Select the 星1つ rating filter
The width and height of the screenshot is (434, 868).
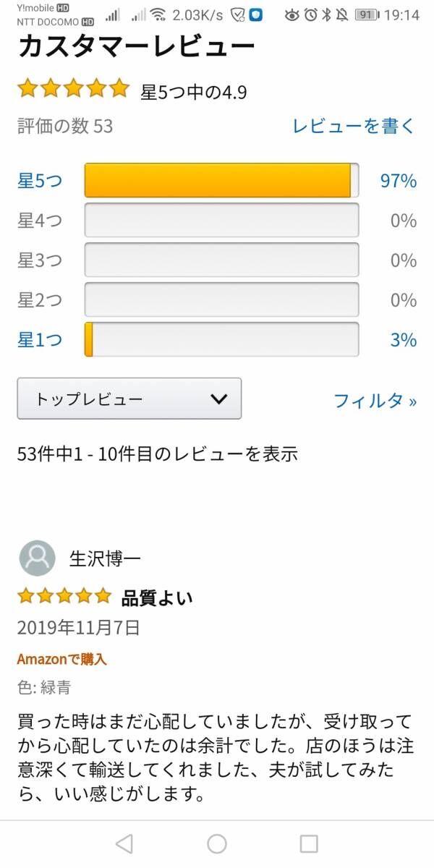pos(40,339)
